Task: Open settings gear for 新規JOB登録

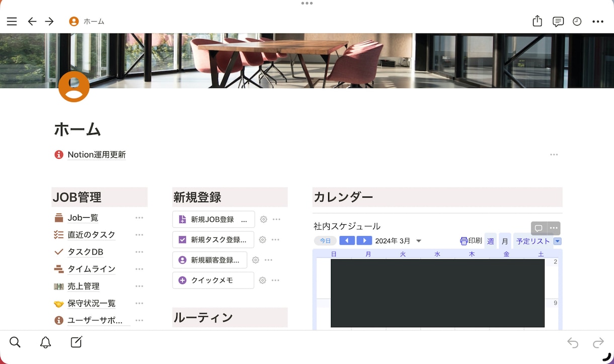Action: coord(263,219)
